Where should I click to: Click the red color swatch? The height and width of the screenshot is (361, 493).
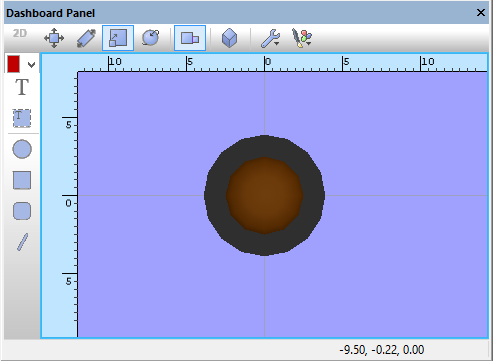pos(14,64)
